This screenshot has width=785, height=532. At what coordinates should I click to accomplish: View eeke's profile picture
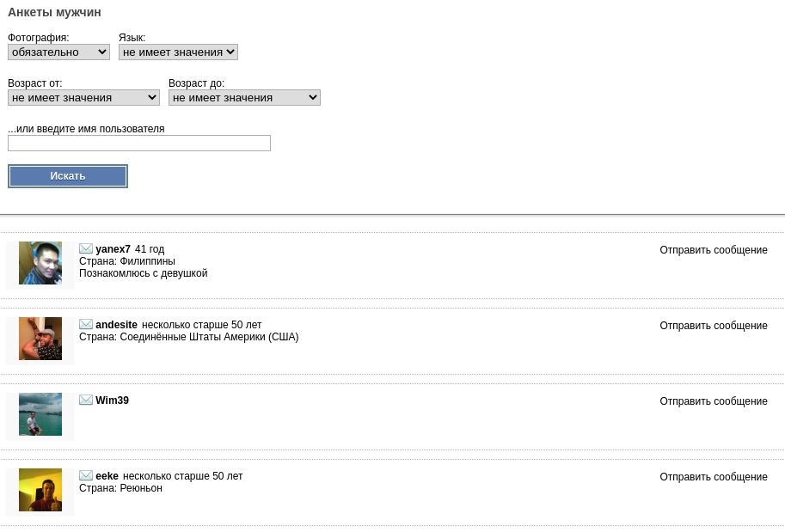[40, 490]
